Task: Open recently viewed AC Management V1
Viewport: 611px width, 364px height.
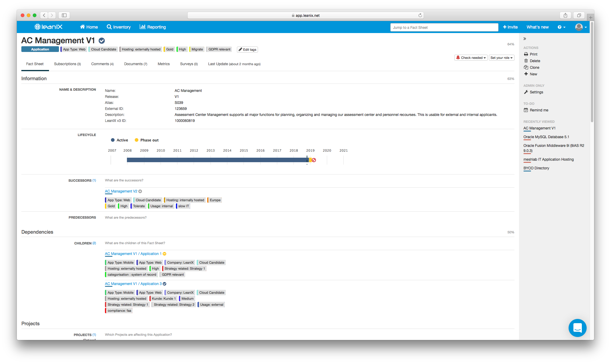Action: 539,128
